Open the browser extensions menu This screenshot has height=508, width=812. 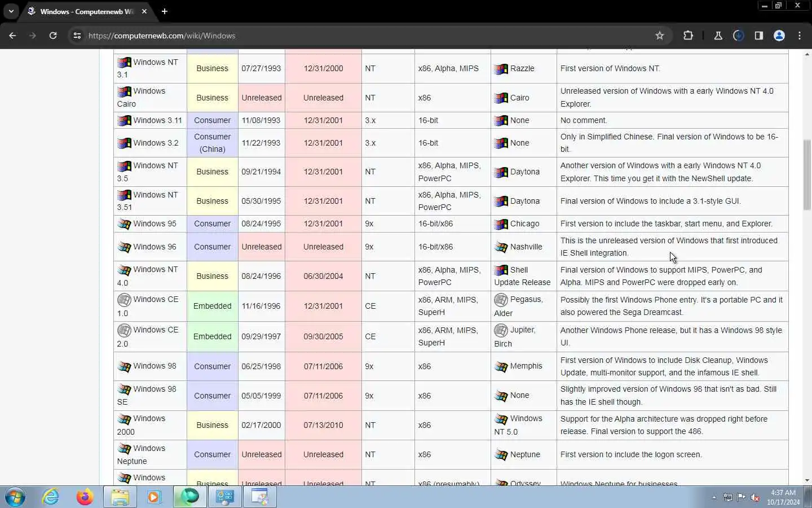(x=688, y=36)
